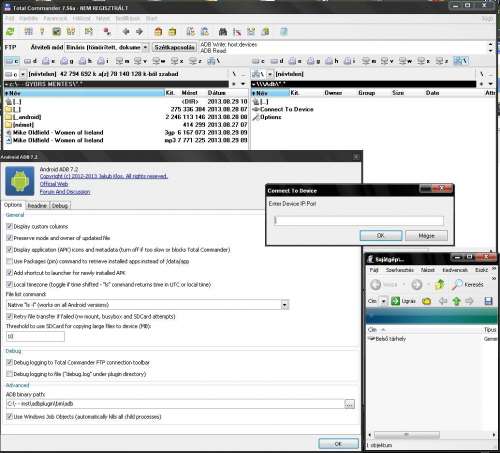Toggle Display application (APK) icons and metadata
Image resolution: width=500 pixels, height=453 pixels.
9,249
